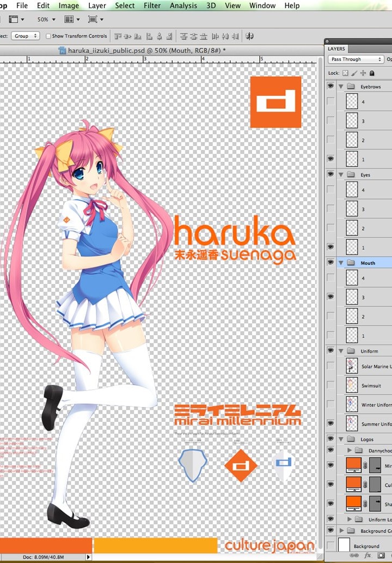Click the lock transparent pixels icon
392x563 pixels.
[345, 73]
